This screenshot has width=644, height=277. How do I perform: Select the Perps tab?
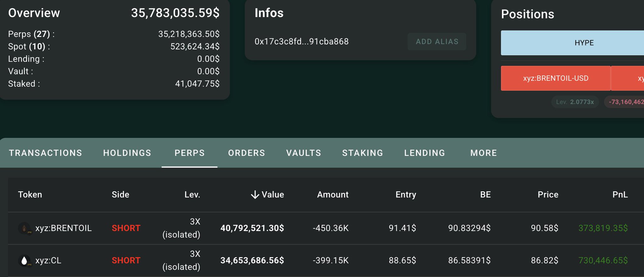(190, 153)
